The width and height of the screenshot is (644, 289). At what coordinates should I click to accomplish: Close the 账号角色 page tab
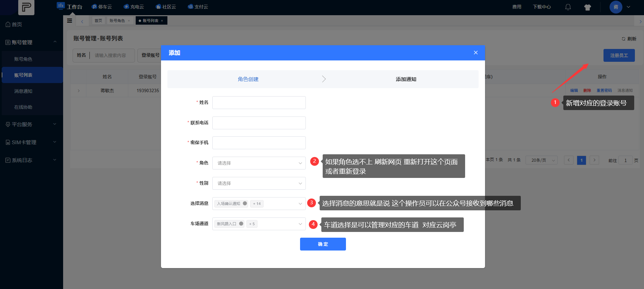point(129,21)
